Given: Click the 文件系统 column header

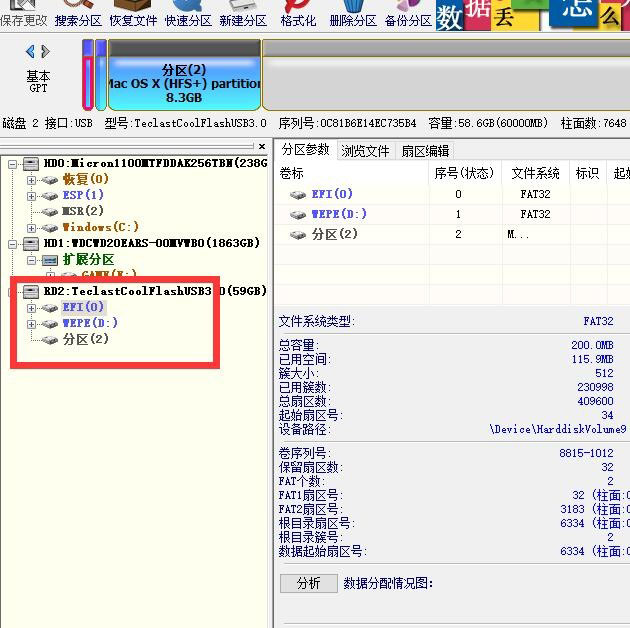Looking at the screenshot, I should tap(535, 173).
